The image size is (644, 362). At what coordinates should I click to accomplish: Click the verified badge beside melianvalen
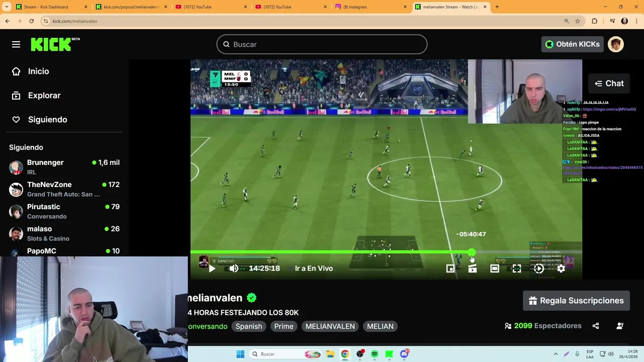252,298
